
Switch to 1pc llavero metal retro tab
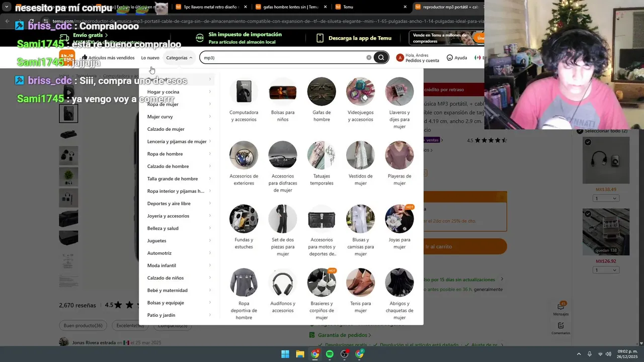tap(211, 7)
